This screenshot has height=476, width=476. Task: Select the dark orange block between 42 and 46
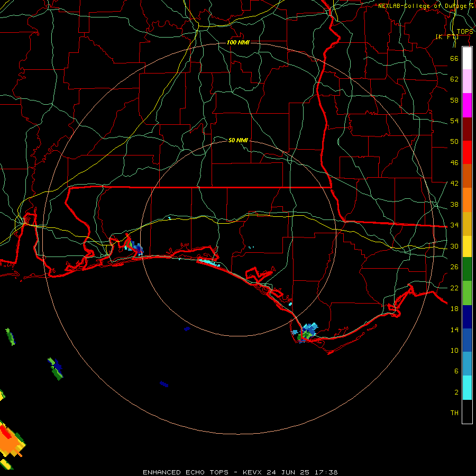point(467,176)
